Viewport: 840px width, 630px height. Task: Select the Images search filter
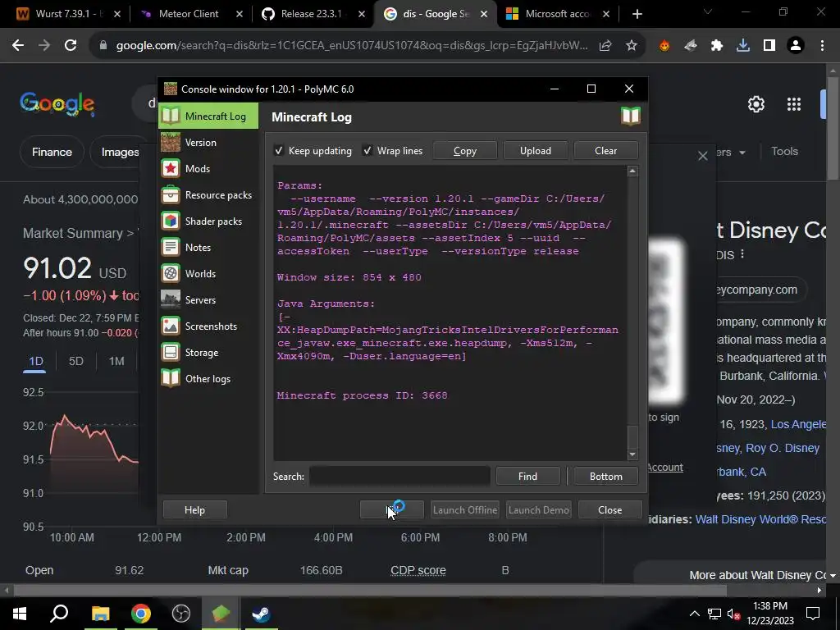[x=120, y=152]
